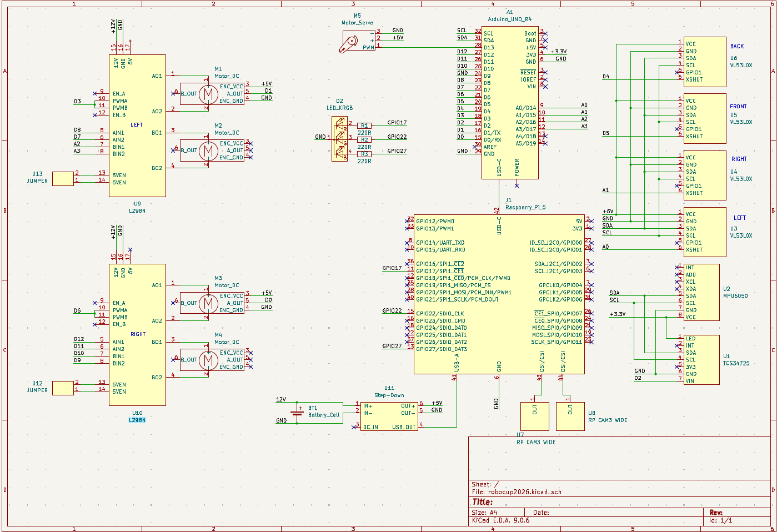Click the U13 JUMPER box
Viewport: 777px width, 532px height.
(63, 178)
